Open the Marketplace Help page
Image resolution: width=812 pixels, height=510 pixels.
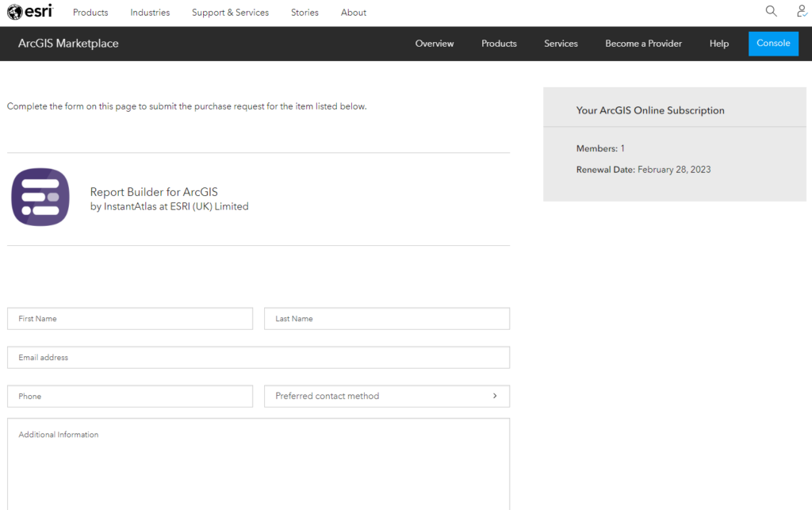coord(719,44)
